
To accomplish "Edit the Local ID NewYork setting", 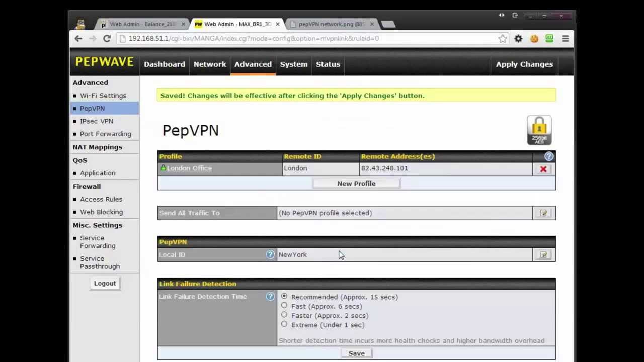I will click(544, 255).
